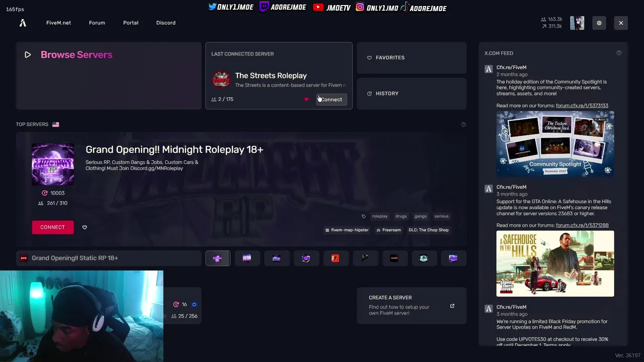Select the sixth dark top-server thumbnail
Viewport: 644px width, 362px height.
click(x=365, y=258)
